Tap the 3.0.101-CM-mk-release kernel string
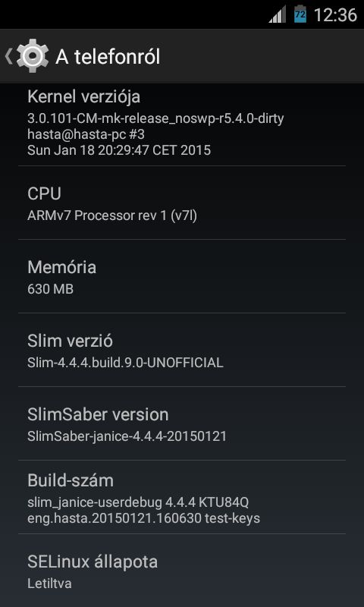Screen dimensions: 364x607 pyautogui.click(x=155, y=119)
